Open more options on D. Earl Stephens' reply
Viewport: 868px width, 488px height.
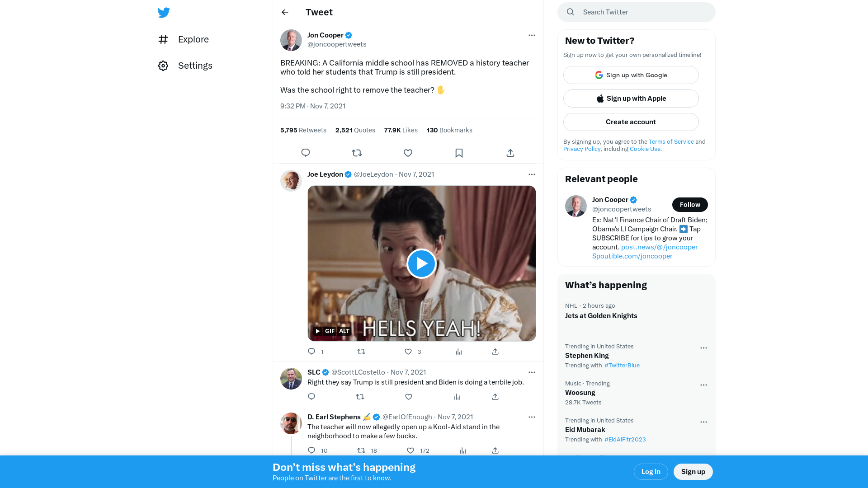pyautogui.click(x=532, y=417)
